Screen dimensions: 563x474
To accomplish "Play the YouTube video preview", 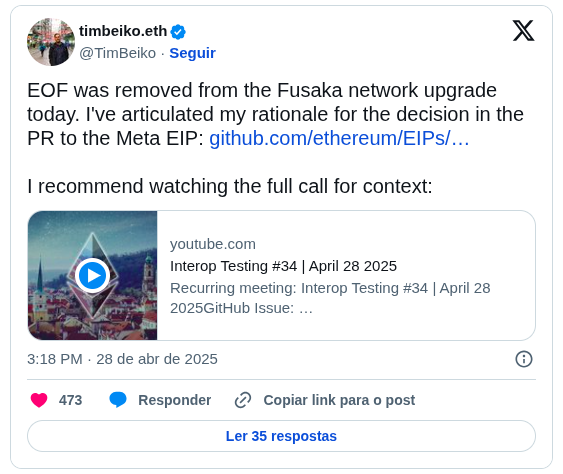I will click(93, 276).
